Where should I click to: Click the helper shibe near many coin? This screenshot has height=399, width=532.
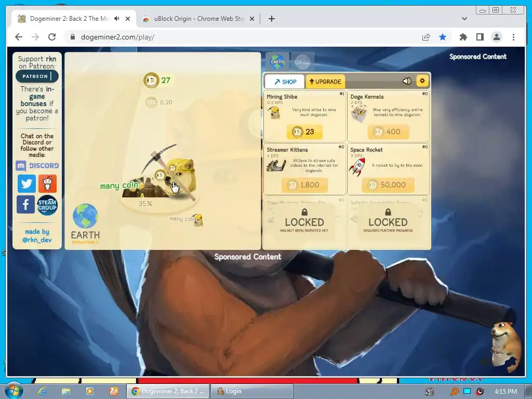pyautogui.click(x=197, y=219)
